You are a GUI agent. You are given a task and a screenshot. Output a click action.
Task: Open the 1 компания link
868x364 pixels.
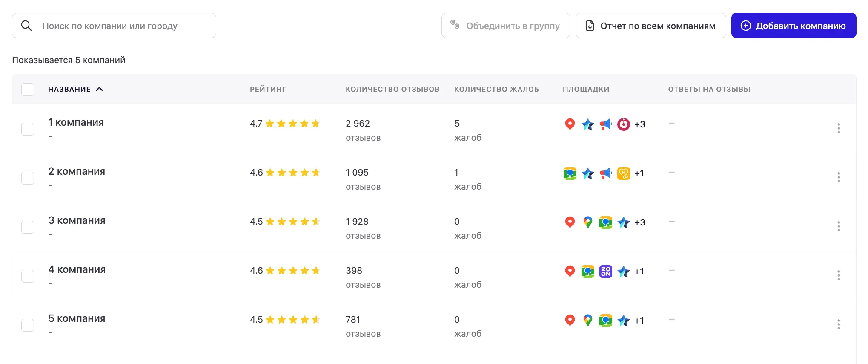(76, 122)
